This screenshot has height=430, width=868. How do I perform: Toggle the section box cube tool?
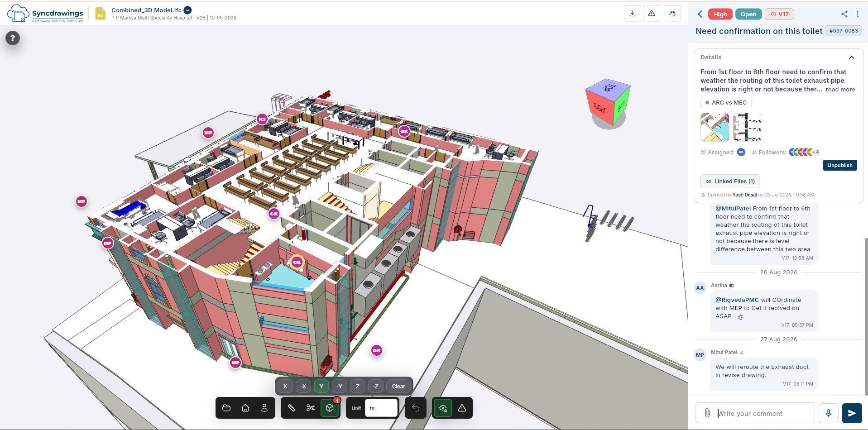tap(330, 408)
